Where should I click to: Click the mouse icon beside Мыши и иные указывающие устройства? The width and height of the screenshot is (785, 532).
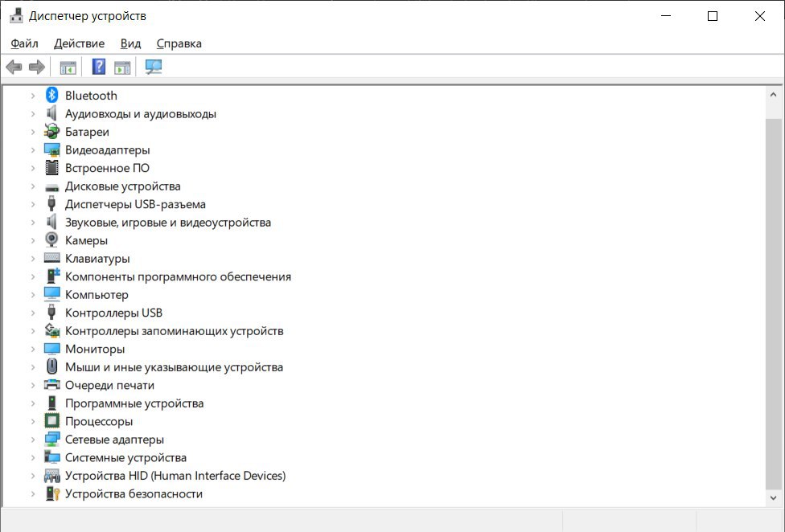(x=51, y=366)
